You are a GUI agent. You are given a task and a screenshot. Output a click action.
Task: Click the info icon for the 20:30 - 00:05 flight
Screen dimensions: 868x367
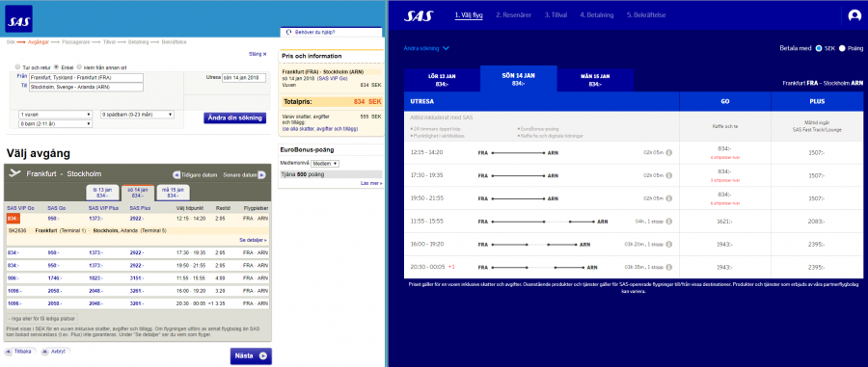pyautogui.click(x=668, y=267)
